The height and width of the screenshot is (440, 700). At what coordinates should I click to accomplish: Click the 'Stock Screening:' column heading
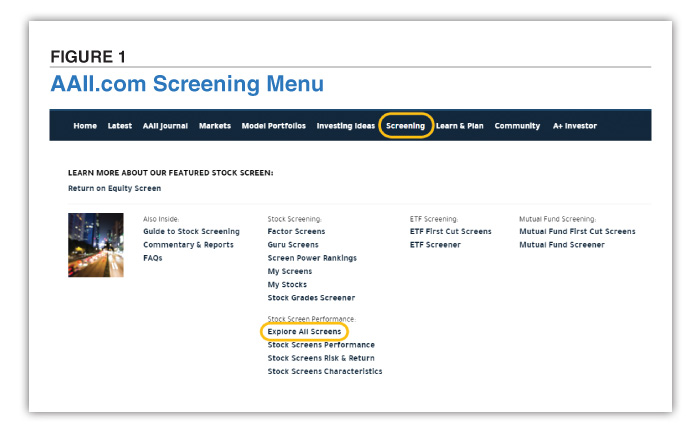pos(295,219)
